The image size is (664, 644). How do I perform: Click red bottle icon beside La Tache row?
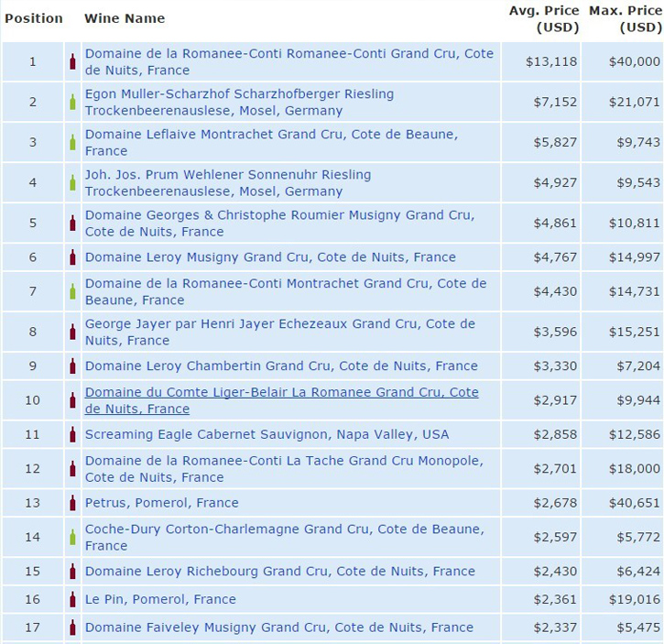tap(72, 469)
